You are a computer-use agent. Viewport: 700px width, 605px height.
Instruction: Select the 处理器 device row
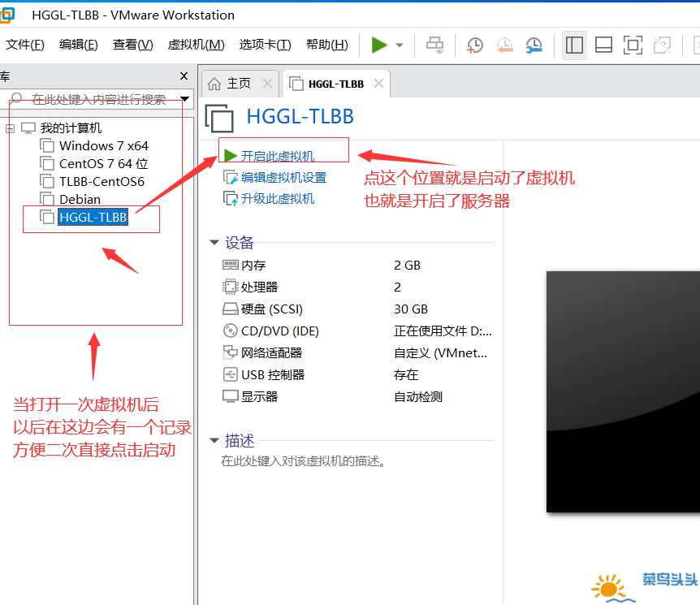pos(357,287)
